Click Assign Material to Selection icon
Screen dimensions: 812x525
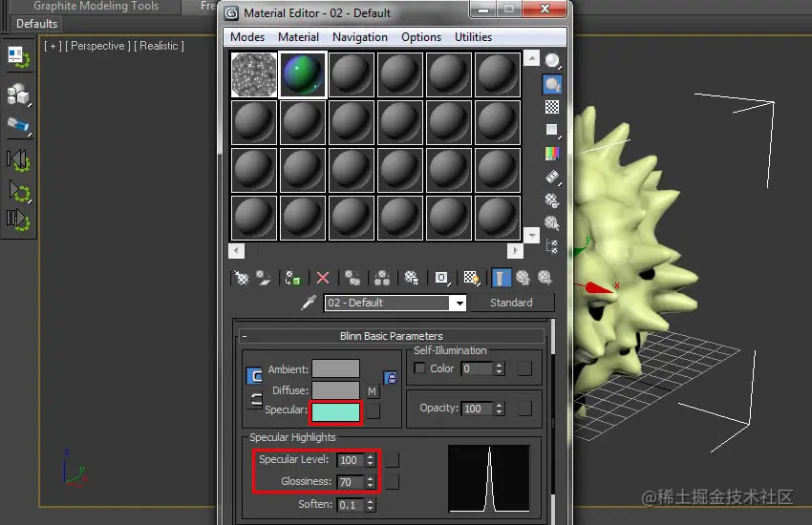click(x=292, y=279)
